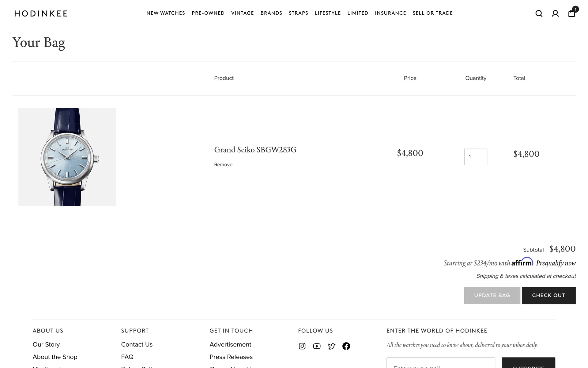Click the account profile icon
The image size is (588, 368).
pos(555,13)
